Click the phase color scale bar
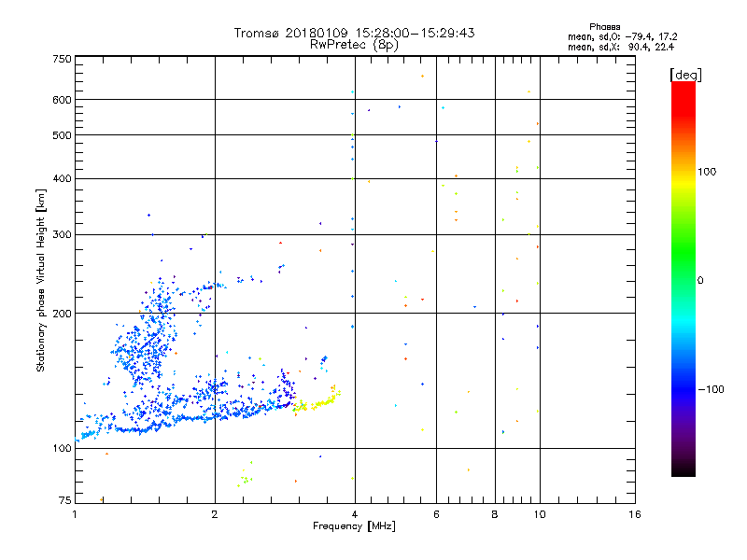The width and height of the screenshot is (747, 560). (x=684, y=279)
